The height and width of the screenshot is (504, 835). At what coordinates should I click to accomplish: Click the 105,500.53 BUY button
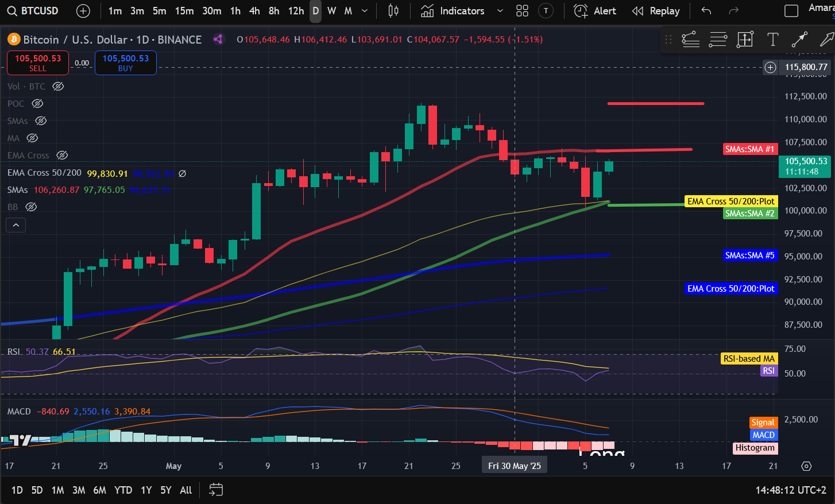coord(126,63)
